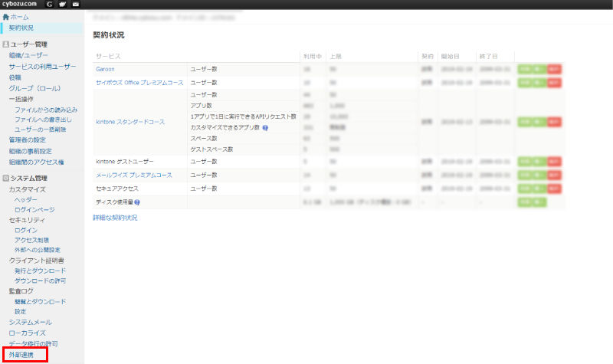Open 閲覧とダウンロード under 監査ログ

pyautogui.click(x=41, y=302)
